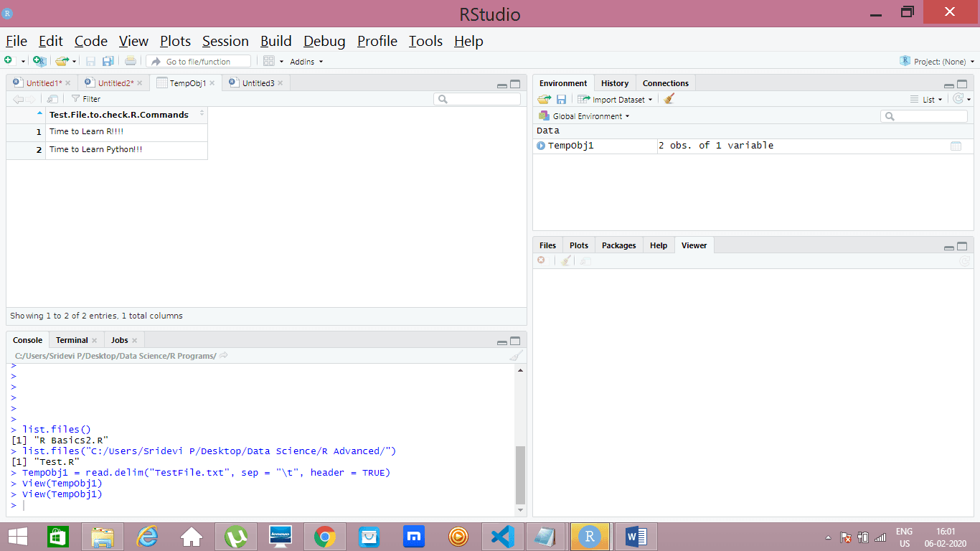Open Visual Studio Code from taskbar
Viewport: 980px width, 551px height.
[503, 537]
